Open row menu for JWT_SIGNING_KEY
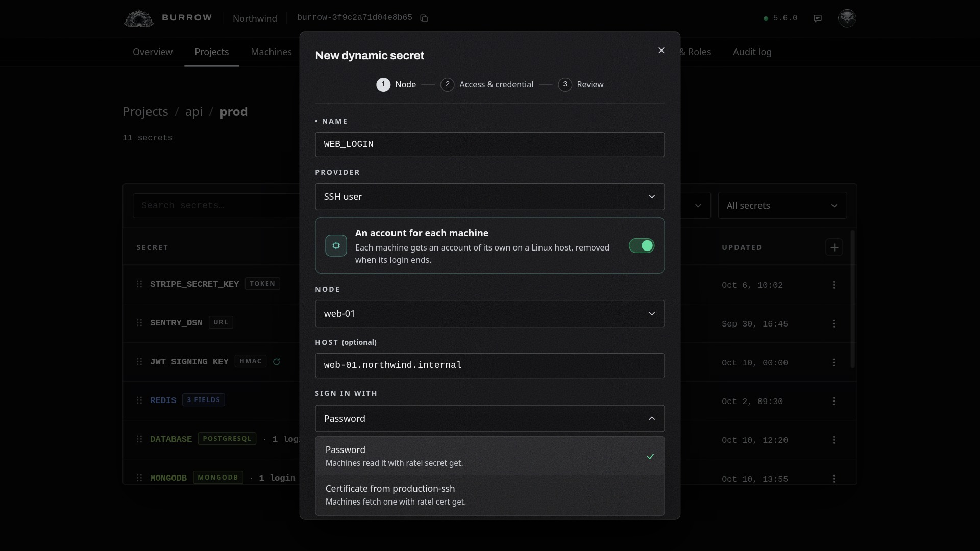The image size is (980, 551). click(x=834, y=362)
